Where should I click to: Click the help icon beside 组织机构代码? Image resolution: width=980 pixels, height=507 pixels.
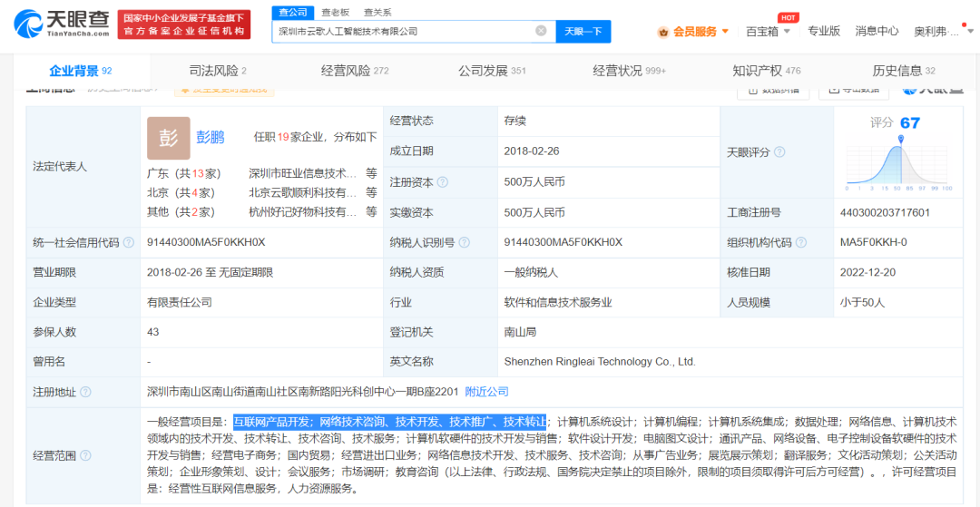coord(799,243)
